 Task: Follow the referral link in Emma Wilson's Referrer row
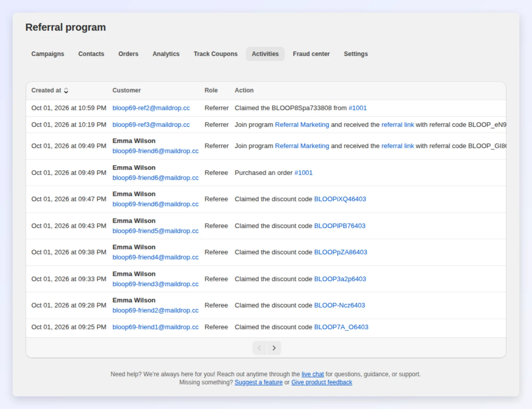[397, 146]
